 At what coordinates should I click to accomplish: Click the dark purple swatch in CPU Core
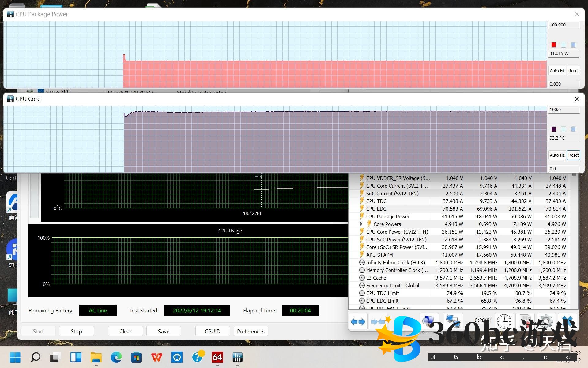pos(554,129)
